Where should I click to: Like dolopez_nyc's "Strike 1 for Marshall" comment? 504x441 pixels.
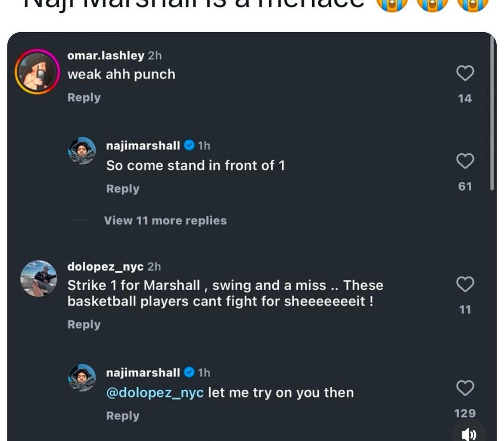coord(465,284)
